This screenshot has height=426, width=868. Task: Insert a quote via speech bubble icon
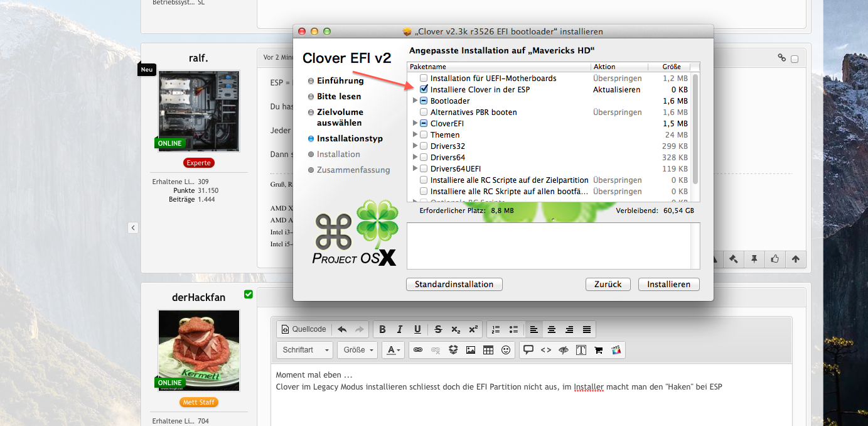tap(528, 350)
